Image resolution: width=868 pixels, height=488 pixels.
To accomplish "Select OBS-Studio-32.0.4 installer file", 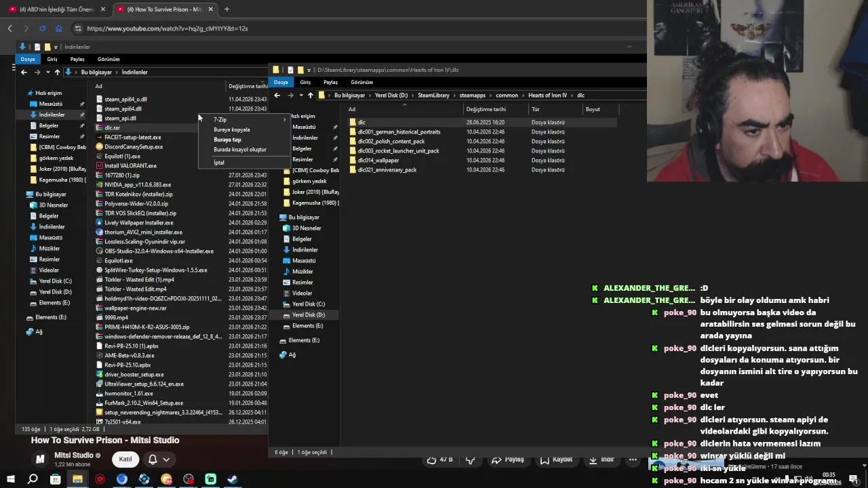I will pyautogui.click(x=159, y=251).
